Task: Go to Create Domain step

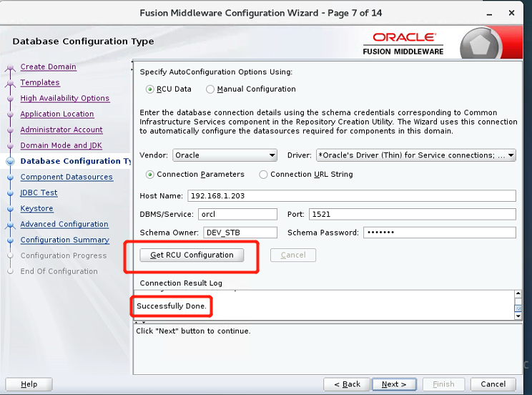Action: (48, 67)
